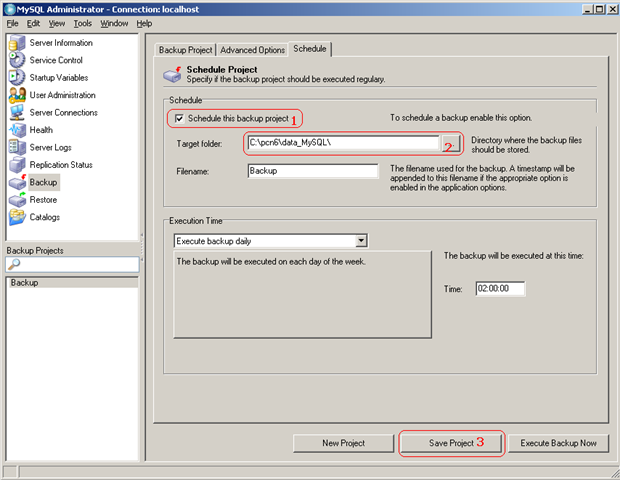Click the Schedule Project header icon
620x480 pixels.
tap(172, 74)
